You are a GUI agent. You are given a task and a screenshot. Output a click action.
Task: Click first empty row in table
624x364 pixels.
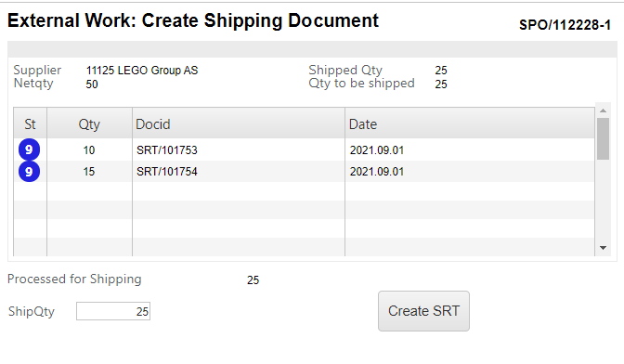click(304, 191)
